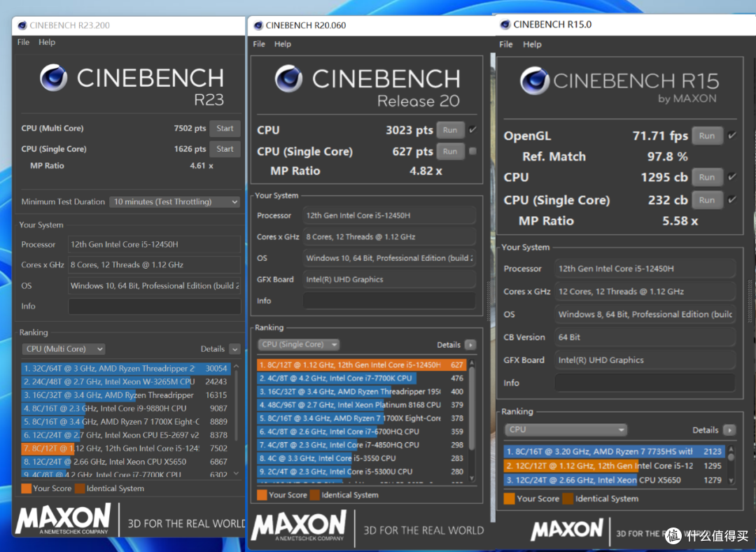Click the Cinebench R15 sphere logo

535,80
